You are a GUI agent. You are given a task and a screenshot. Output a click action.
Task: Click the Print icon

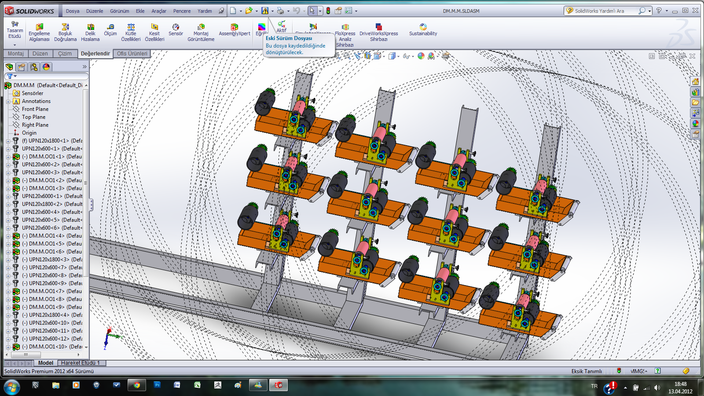[x=280, y=11]
